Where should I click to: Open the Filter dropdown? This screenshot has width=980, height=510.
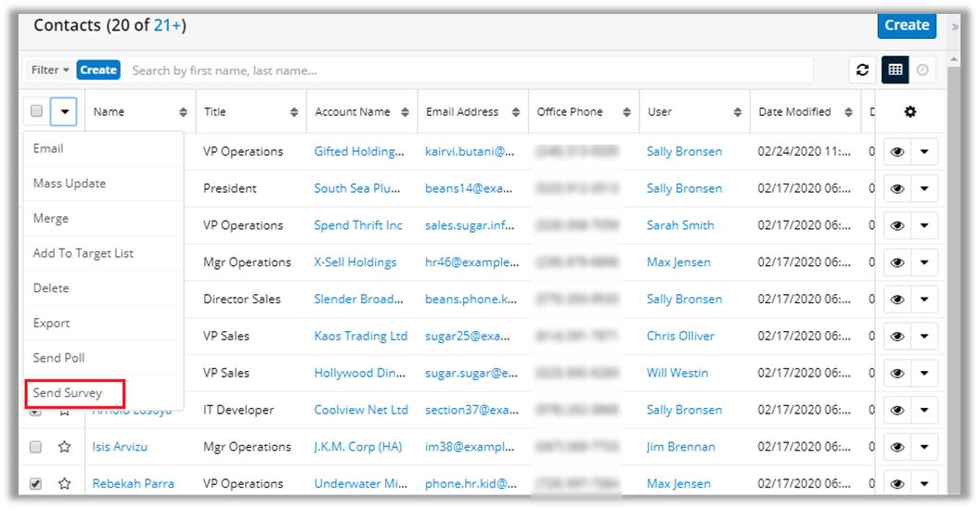coord(50,70)
